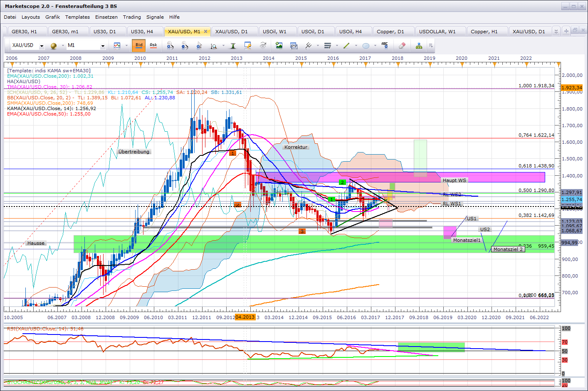The image size is (588, 391).
Task: Click the save chart image icon
Action: (x=279, y=46)
